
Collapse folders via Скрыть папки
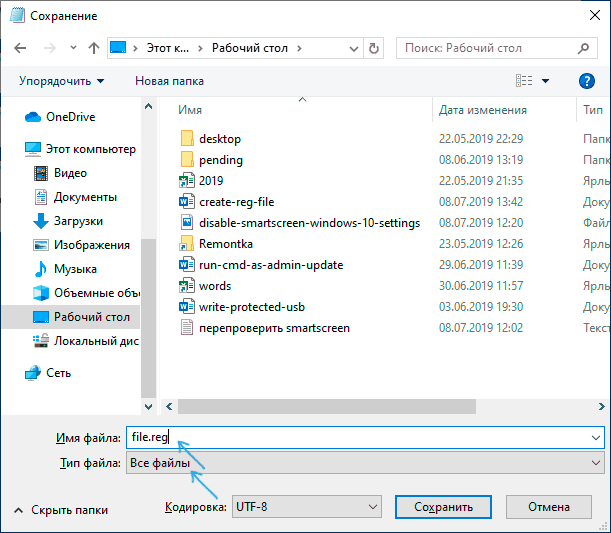pos(61,510)
